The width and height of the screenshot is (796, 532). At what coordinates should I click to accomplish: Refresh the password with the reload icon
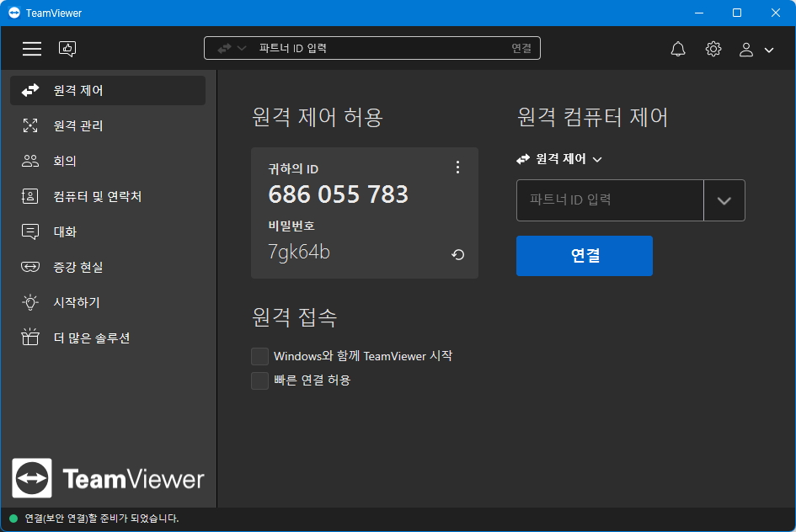click(458, 254)
